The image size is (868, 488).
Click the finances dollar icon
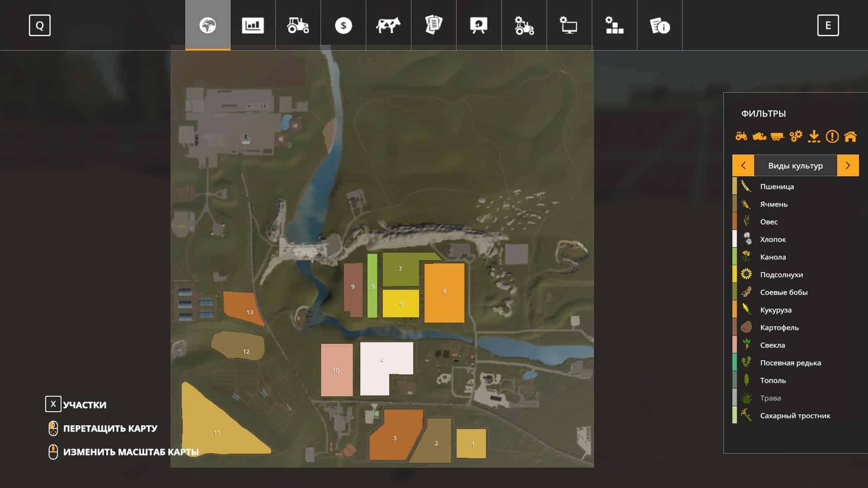coord(343,25)
